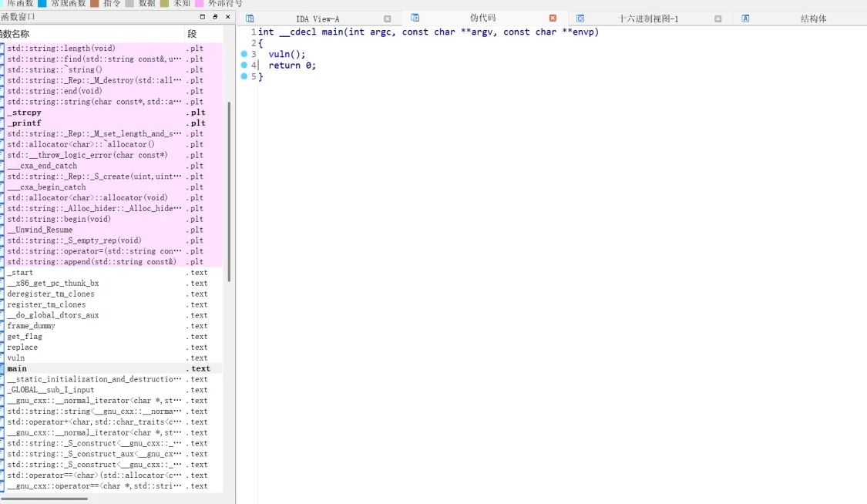Select std::string::_S_empty_rep(void) row
This screenshot has height=504, width=867.
click(112, 240)
